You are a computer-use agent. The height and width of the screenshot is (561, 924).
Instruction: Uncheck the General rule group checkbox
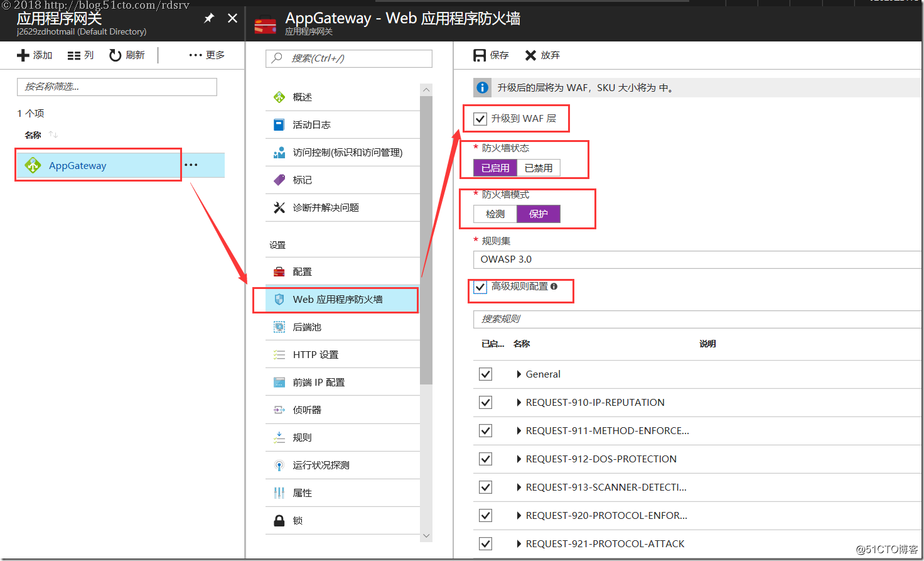point(485,374)
